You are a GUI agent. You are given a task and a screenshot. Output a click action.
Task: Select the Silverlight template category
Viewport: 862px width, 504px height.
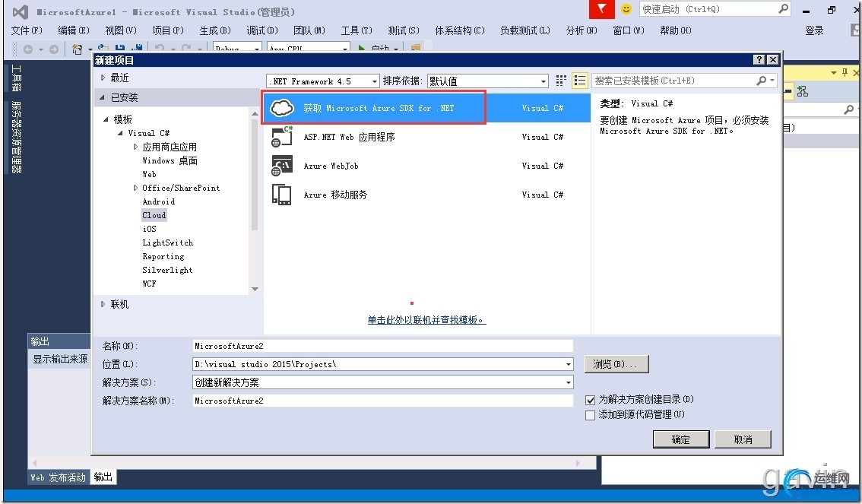(x=168, y=270)
